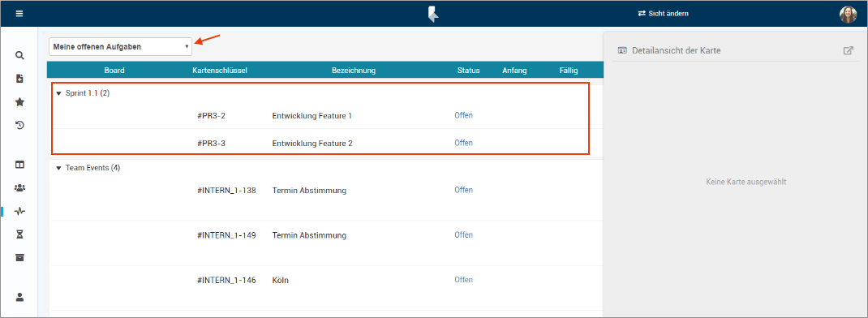Click the Kartenschlüssel column header
868x318 pixels.
(220, 71)
